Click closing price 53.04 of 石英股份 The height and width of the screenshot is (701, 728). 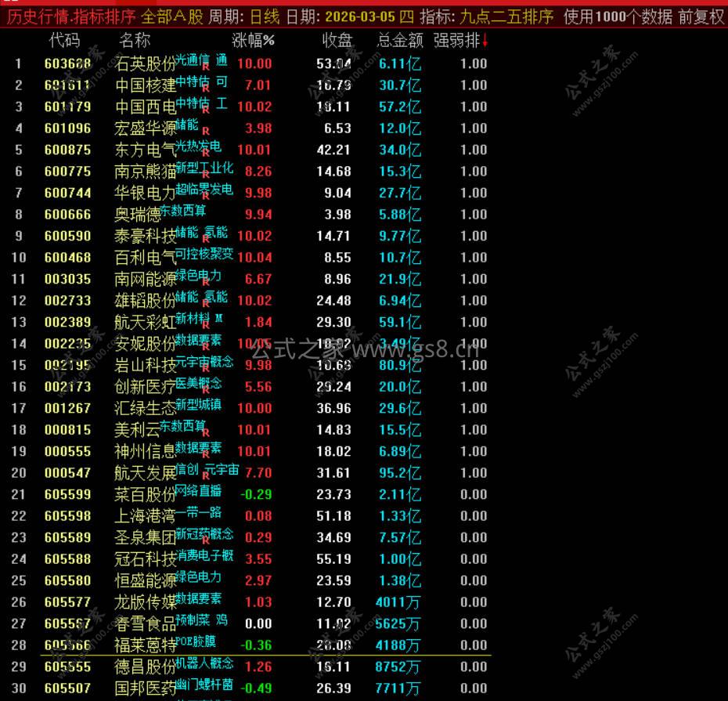click(333, 63)
